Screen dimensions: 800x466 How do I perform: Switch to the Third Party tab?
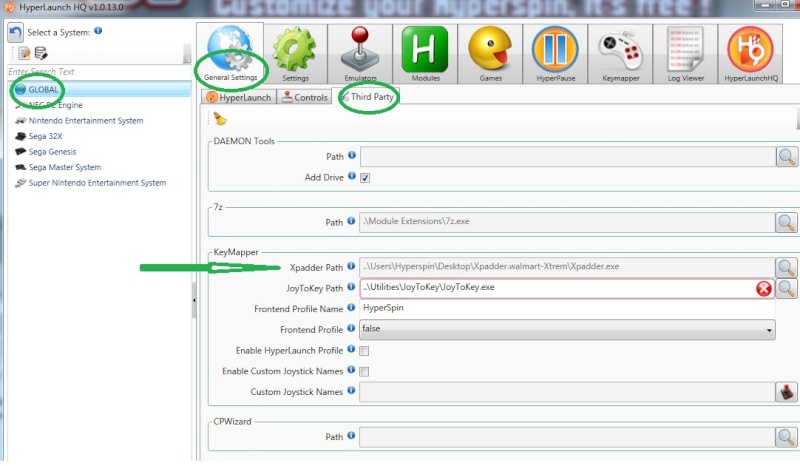367,96
